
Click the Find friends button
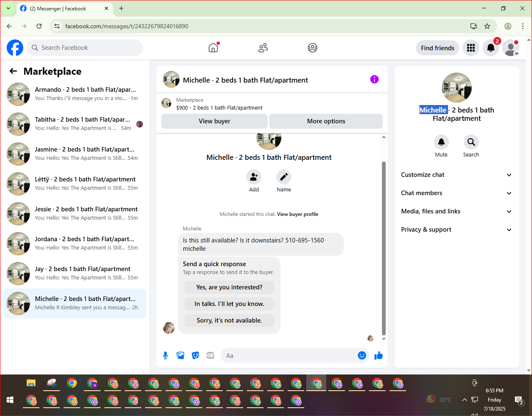[x=438, y=48]
